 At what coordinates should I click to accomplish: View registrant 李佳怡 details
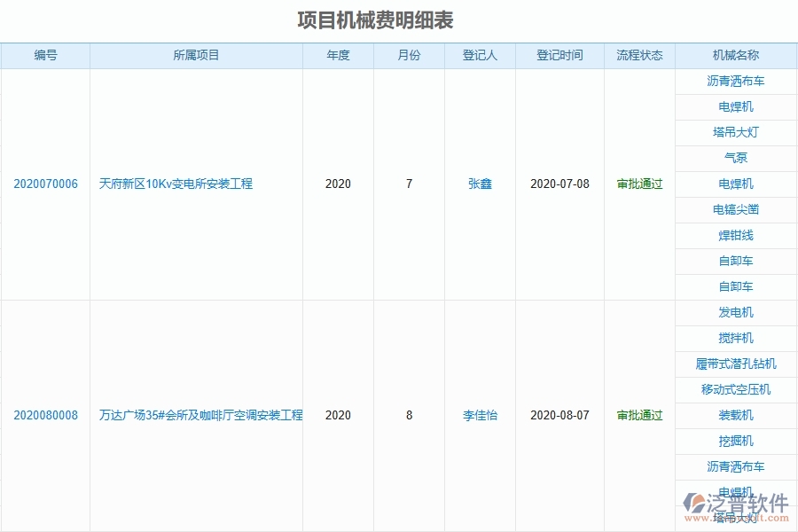click(480, 415)
